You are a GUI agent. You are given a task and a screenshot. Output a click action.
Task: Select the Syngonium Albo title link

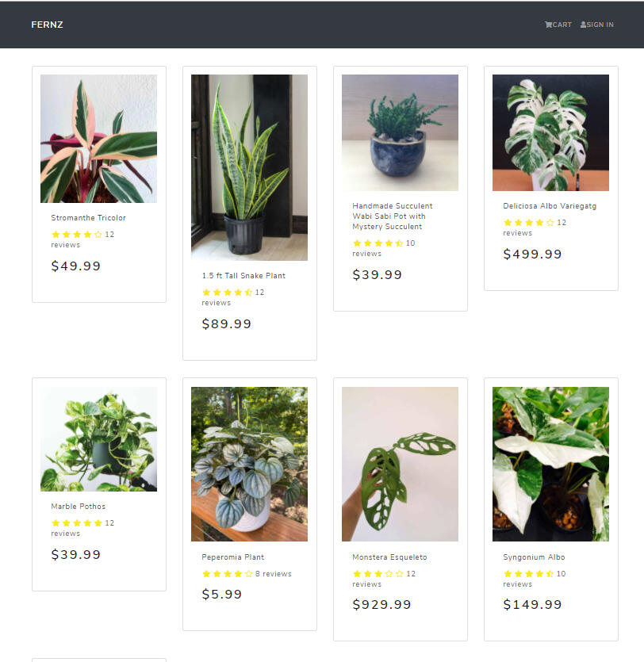tap(534, 557)
